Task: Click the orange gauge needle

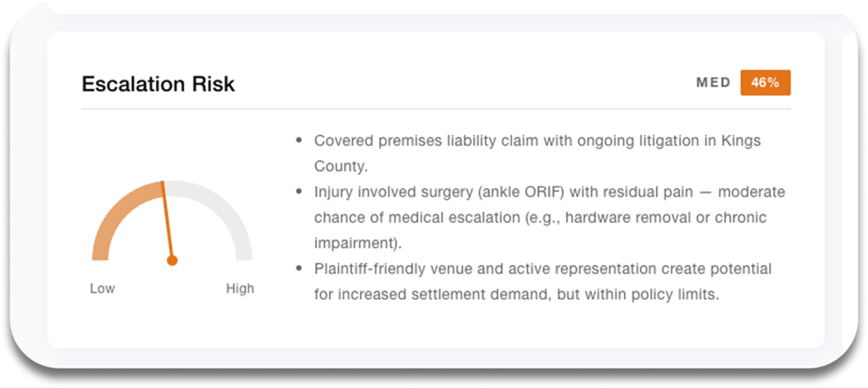Action: point(167,220)
